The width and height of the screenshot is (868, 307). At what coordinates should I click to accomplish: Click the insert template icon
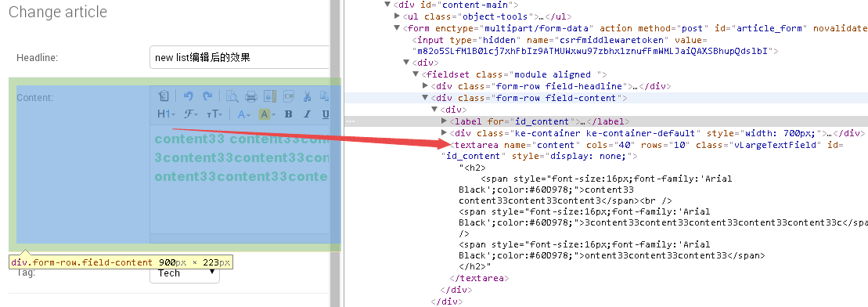pyautogui.click(x=270, y=96)
